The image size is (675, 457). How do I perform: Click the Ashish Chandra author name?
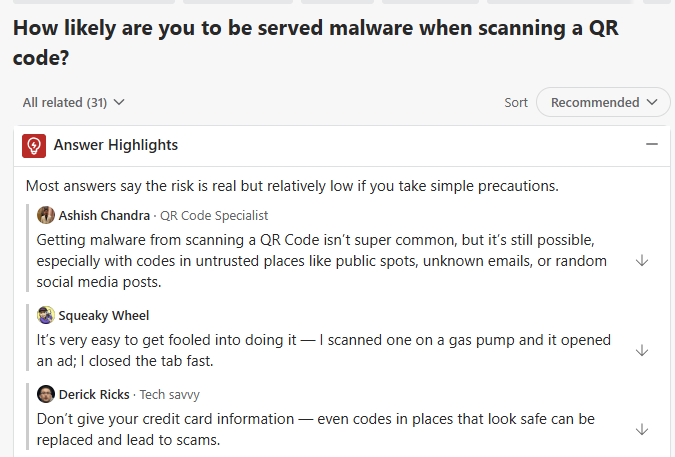point(105,215)
